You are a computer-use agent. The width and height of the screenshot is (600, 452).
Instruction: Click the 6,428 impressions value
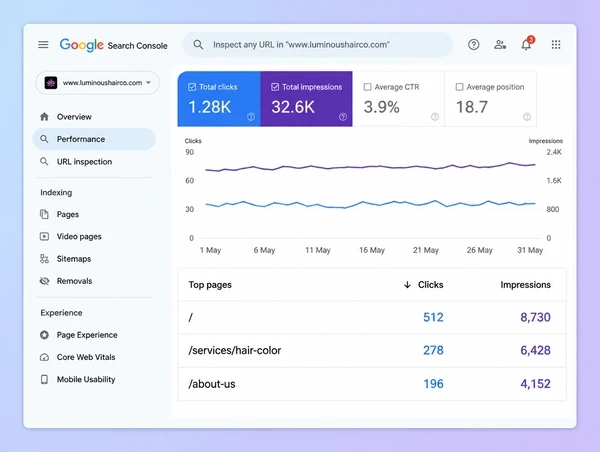click(535, 351)
